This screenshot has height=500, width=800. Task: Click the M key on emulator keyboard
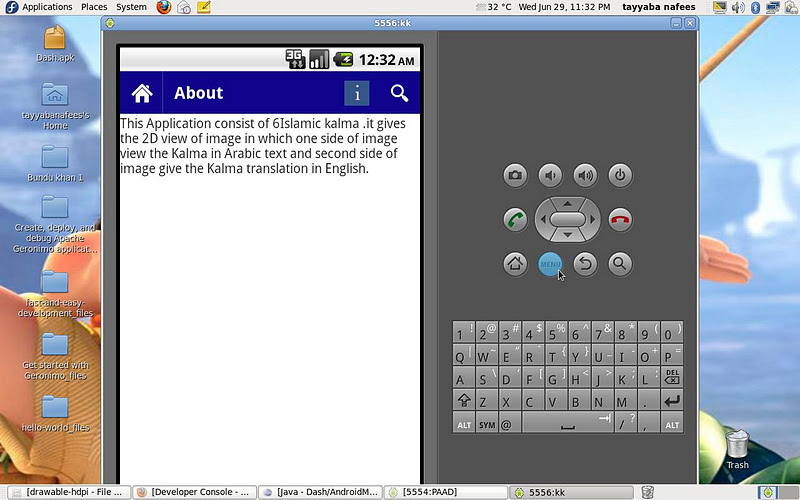coord(626,400)
